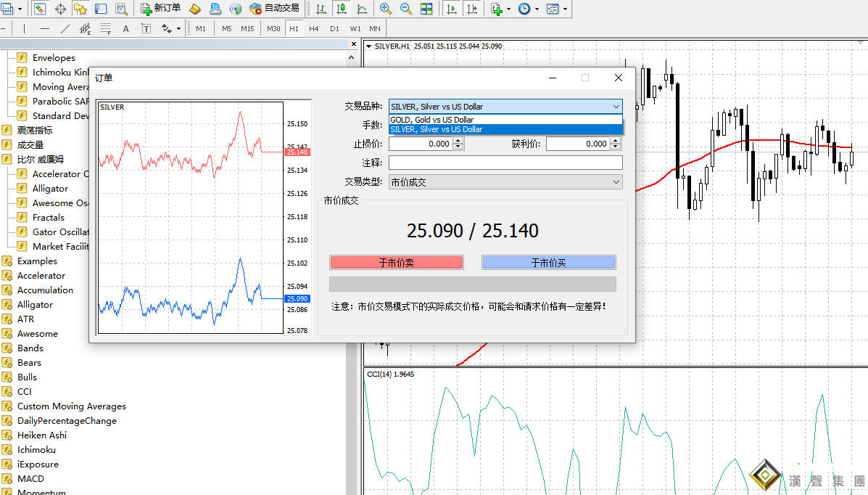Select the horizontal line drawing tool
Viewport: 868px width, 495px height.
tap(45, 28)
